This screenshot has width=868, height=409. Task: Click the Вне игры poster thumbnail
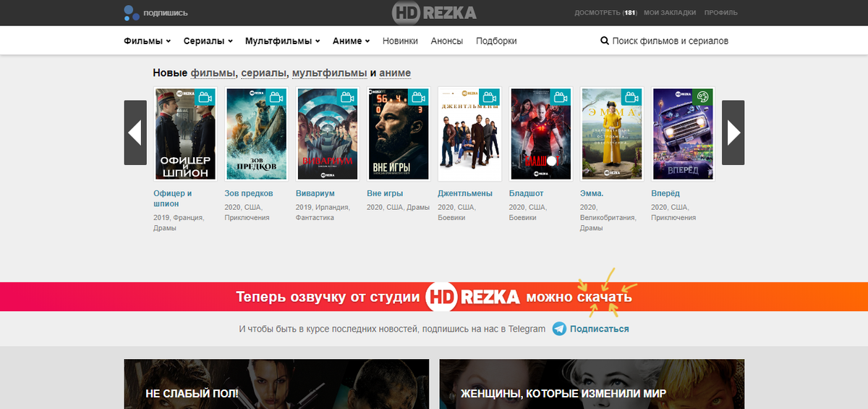pyautogui.click(x=398, y=134)
